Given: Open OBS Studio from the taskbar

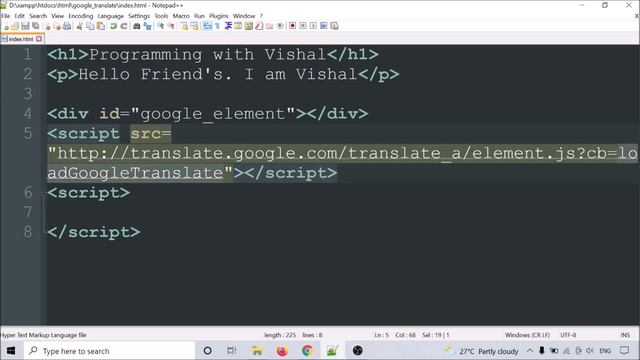Looking at the screenshot, I should [x=358, y=351].
